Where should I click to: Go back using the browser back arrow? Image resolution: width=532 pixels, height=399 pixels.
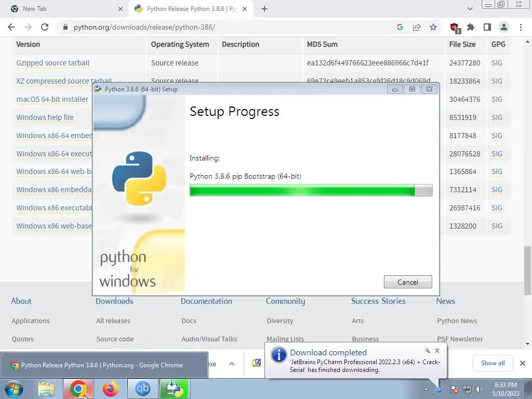click(x=11, y=27)
